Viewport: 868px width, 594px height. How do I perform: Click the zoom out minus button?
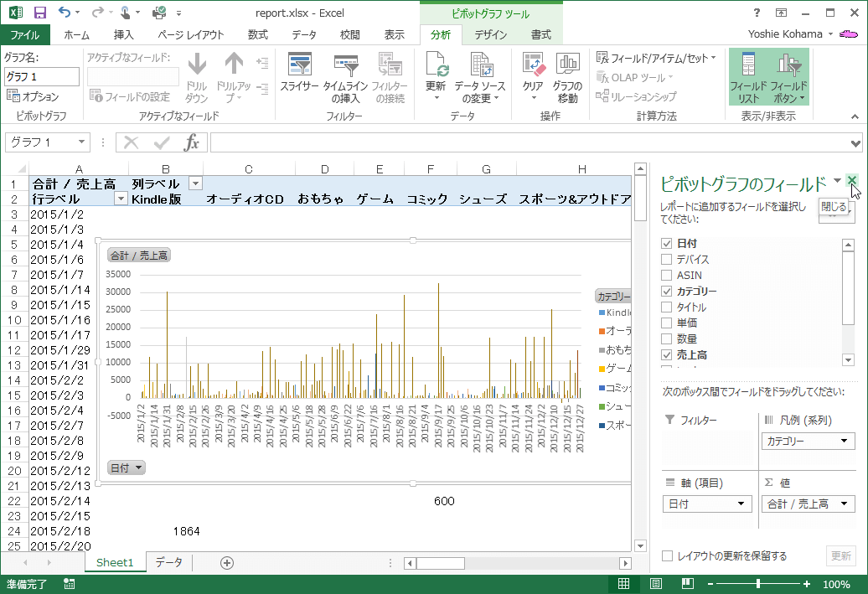point(710,584)
